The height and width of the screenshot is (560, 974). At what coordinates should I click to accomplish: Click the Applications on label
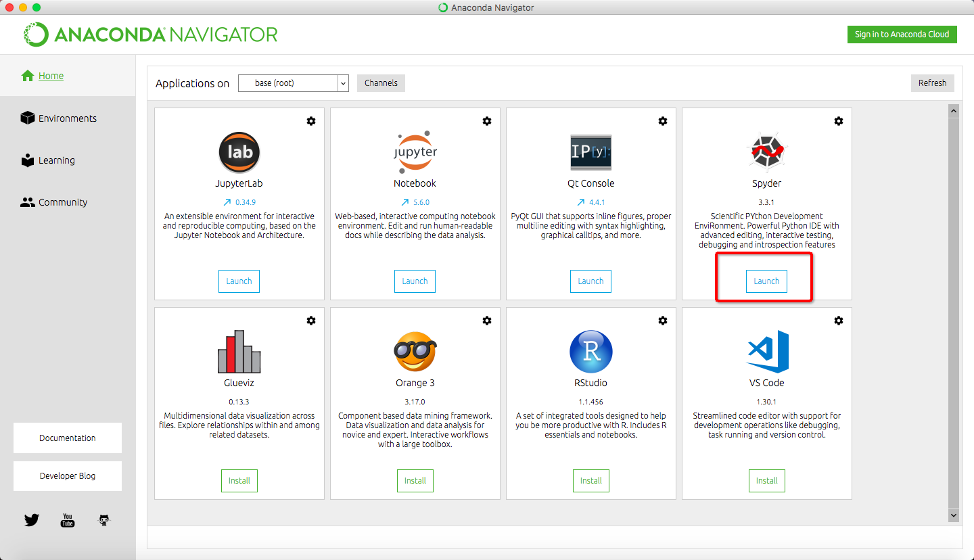pos(193,83)
